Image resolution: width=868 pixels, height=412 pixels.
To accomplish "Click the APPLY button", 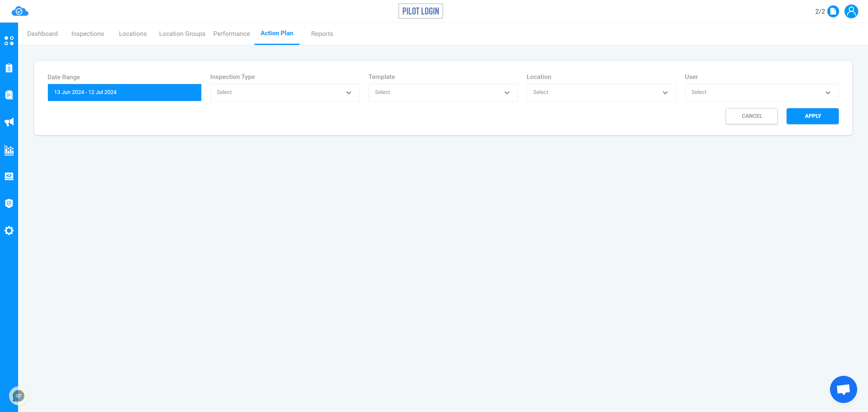I will point(813,116).
